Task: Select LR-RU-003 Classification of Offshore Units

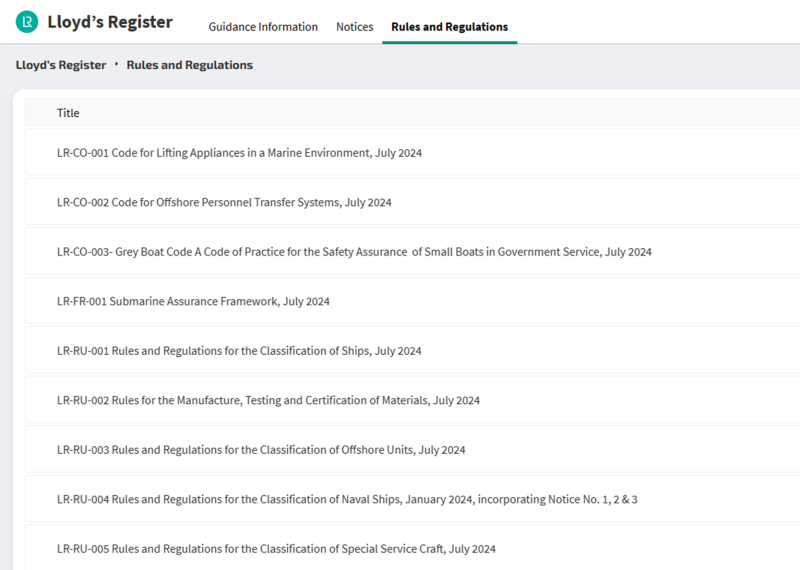Action: pyautogui.click(x=261, y=450)
